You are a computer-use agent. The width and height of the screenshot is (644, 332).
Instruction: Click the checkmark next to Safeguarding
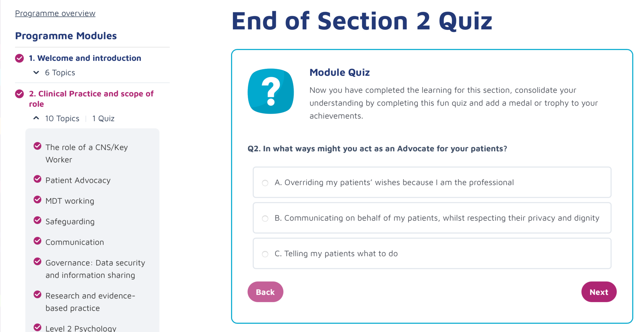click(x=37, y=220)
